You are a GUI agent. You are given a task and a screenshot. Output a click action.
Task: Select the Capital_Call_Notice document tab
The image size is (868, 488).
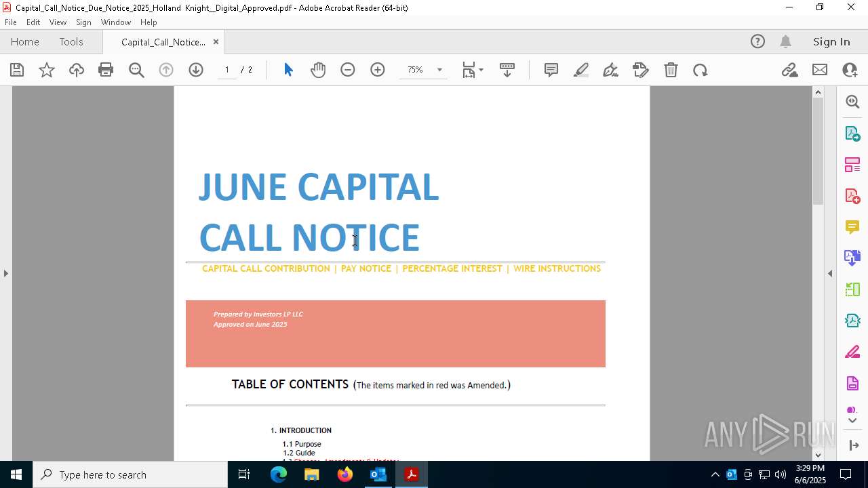pos(163,42)
